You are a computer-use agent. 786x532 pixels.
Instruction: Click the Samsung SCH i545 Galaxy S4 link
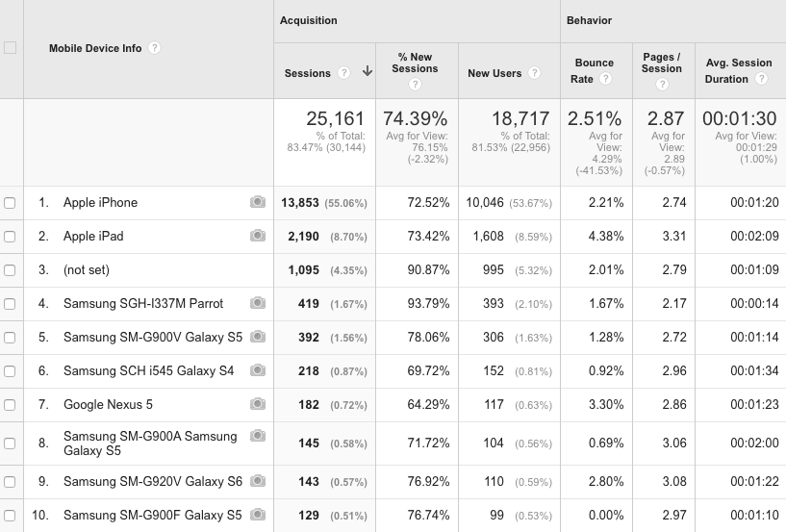(149, 370)
